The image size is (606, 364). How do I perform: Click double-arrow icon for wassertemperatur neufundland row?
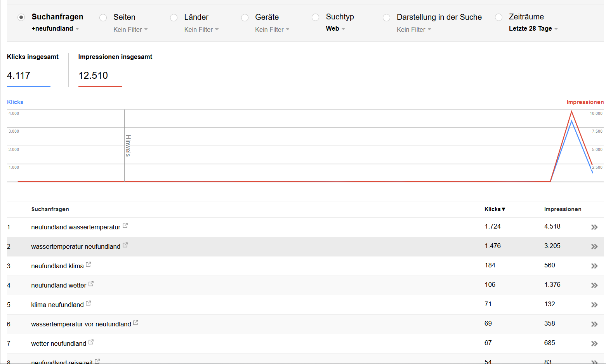pyautogui.click(x=594, y=247)
